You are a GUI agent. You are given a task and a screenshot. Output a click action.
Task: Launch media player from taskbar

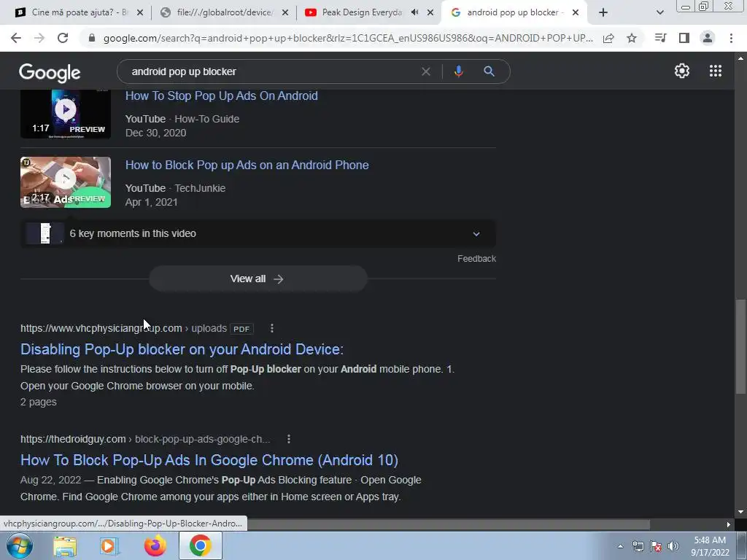pos(109,546)
